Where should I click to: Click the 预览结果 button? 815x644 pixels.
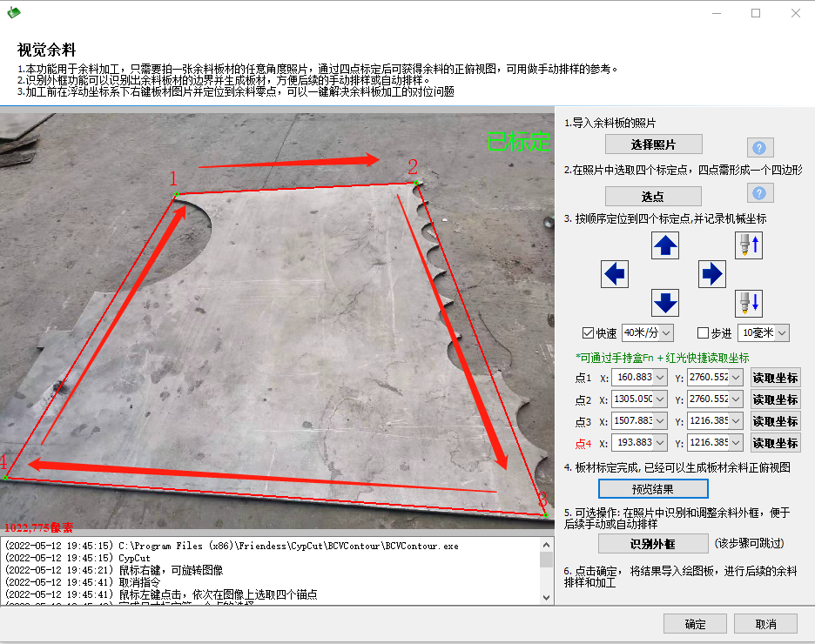(x=652, y=489)
